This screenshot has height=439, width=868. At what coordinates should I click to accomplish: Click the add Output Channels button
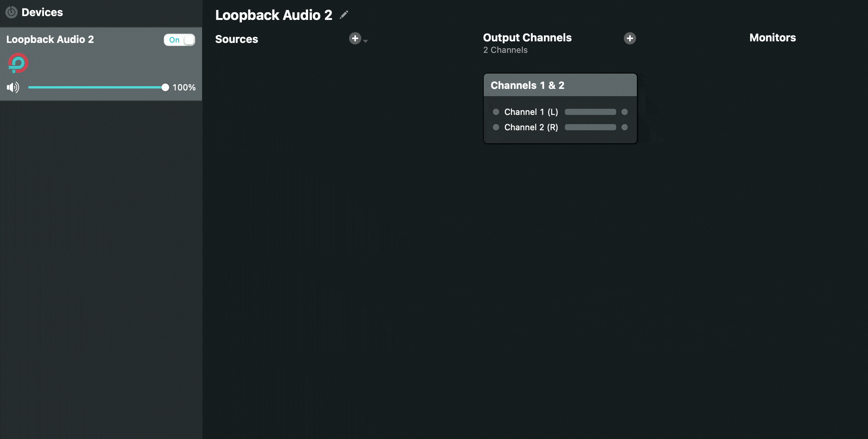[629, 38]
